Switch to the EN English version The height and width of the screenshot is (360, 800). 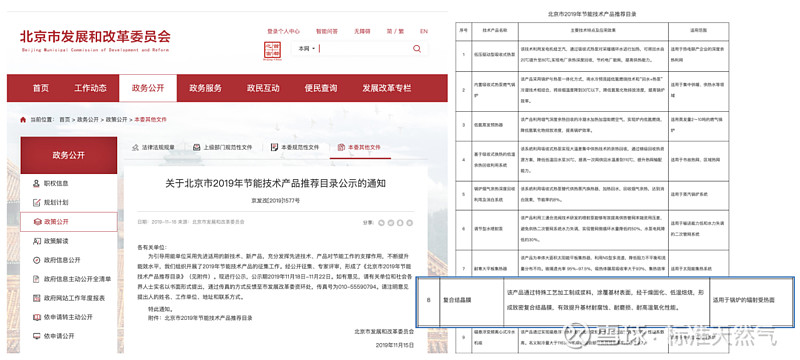click(423, 31)
